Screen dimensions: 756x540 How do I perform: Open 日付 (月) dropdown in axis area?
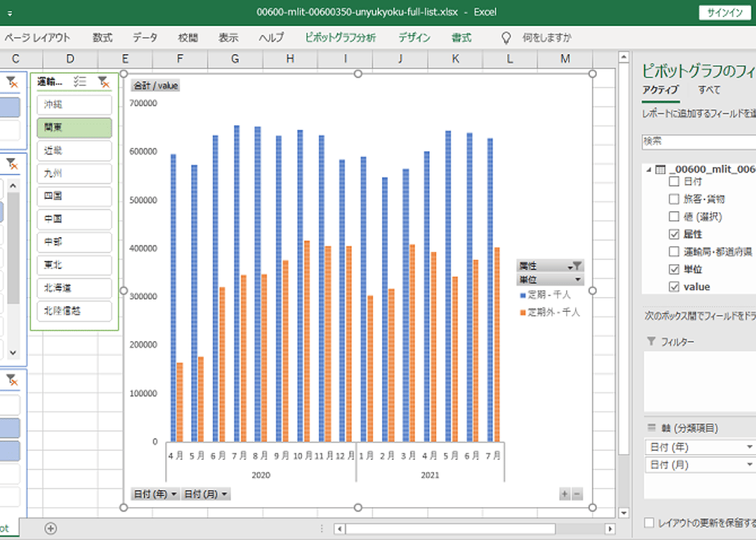pos(749,464)
